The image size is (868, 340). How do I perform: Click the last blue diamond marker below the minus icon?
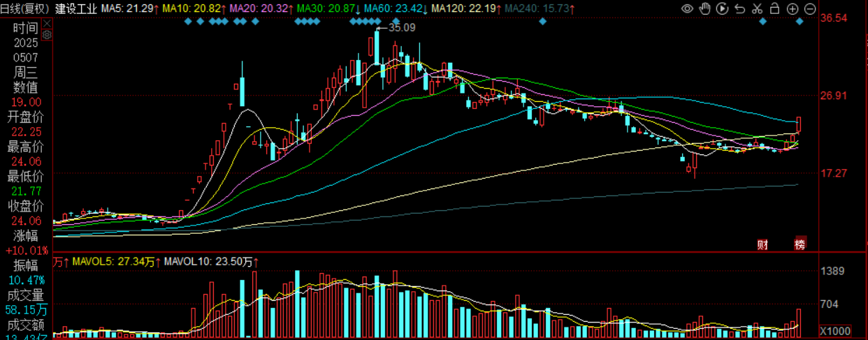coord(800,22)
